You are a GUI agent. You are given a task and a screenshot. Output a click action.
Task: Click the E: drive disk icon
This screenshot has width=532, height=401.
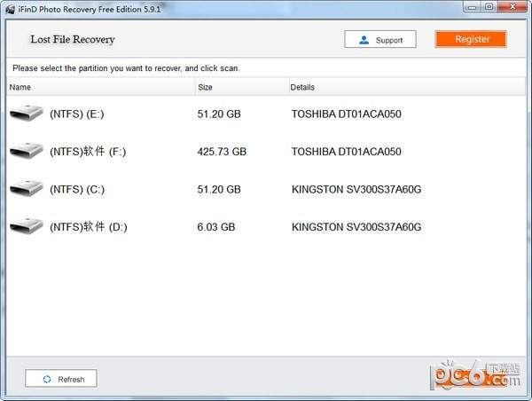(x=27, y=114)
